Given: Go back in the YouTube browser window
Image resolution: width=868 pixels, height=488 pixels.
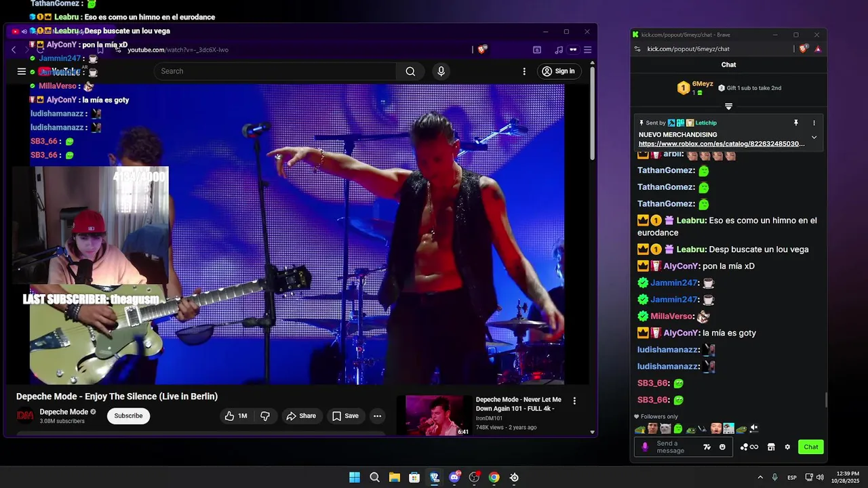Looking at the screenshot, I should pyautogui.click(x=14, y=49).
